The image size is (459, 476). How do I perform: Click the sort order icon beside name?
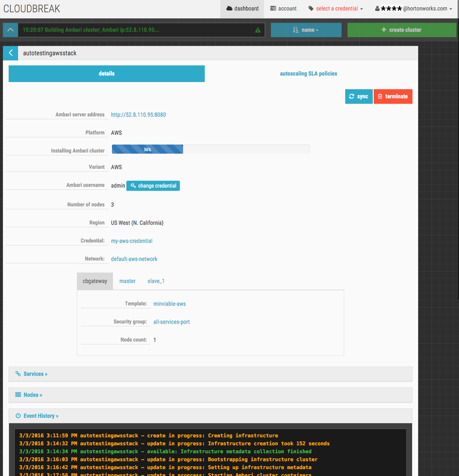click(x=296, y=30)
